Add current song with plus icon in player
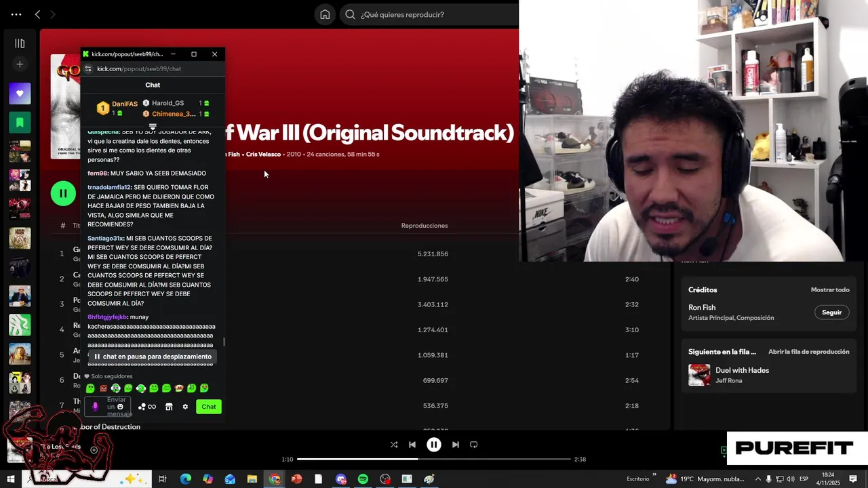 point(94,450)
